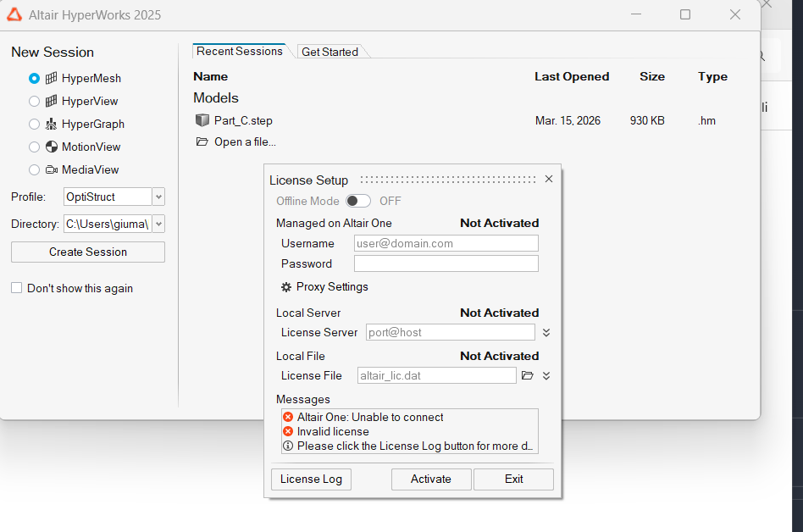
Task: Click the License Log button
Action: [311, 479]
